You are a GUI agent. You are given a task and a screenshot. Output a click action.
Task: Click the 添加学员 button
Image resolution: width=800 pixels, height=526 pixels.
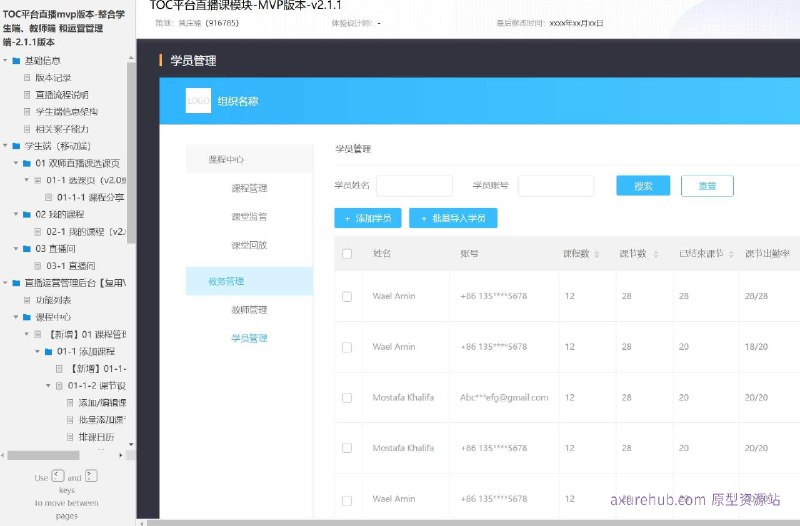pyautogui.click(x=368, y=218)
